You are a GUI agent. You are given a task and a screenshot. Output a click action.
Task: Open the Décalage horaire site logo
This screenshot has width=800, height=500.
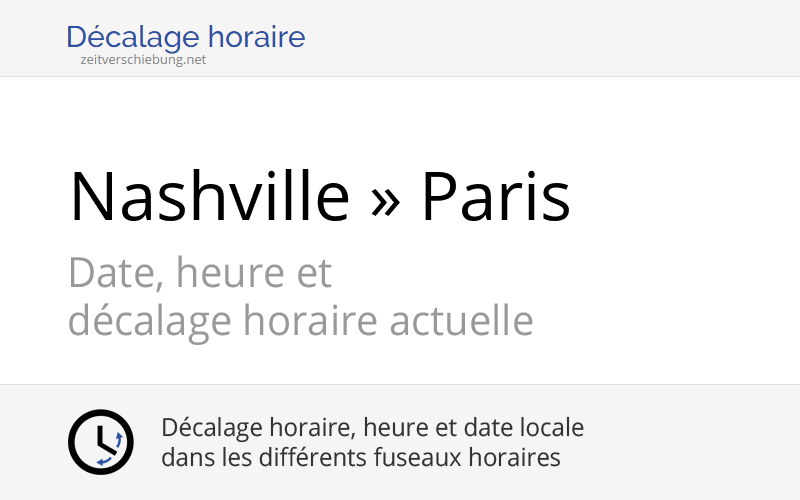185,38
